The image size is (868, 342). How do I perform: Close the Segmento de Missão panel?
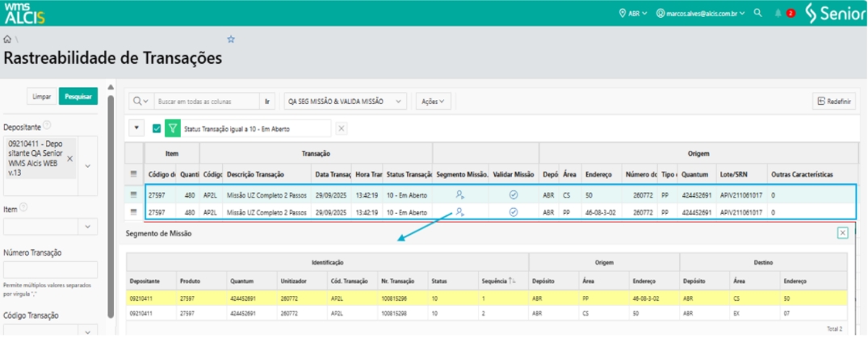click(x=842, y=232)
